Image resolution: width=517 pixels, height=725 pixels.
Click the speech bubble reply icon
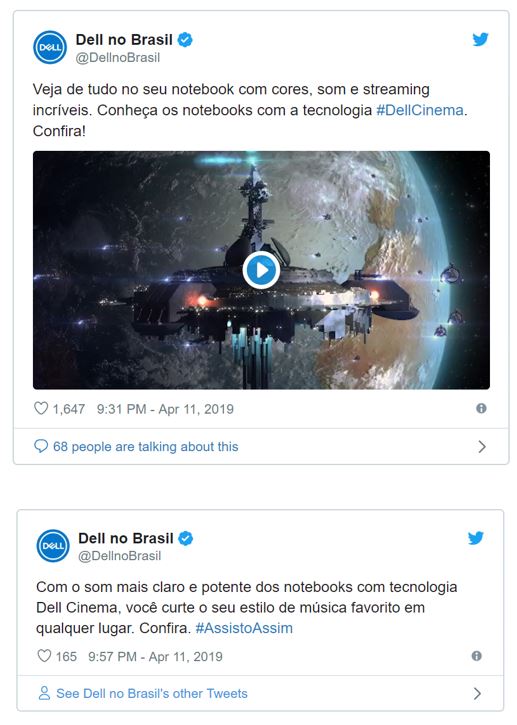[x=41, y=446]
